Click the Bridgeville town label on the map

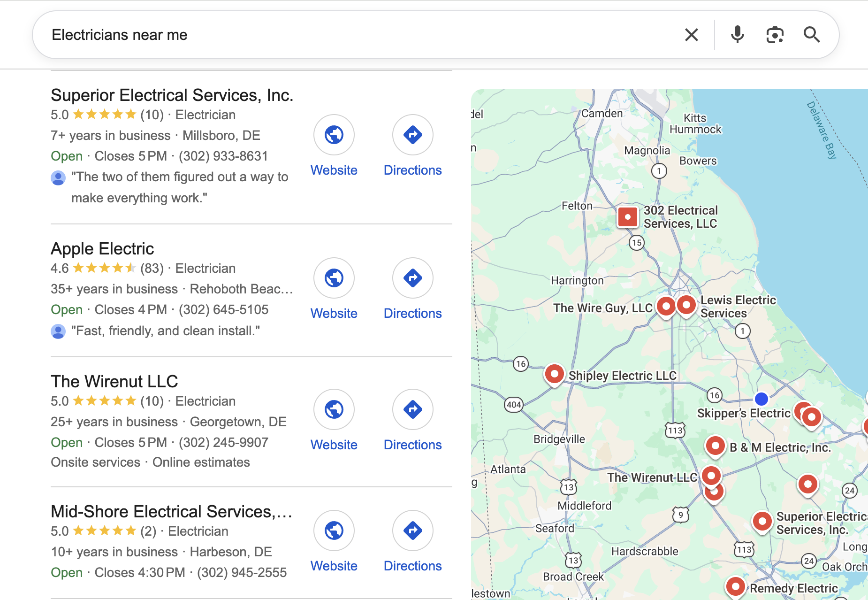coord(559,439)
